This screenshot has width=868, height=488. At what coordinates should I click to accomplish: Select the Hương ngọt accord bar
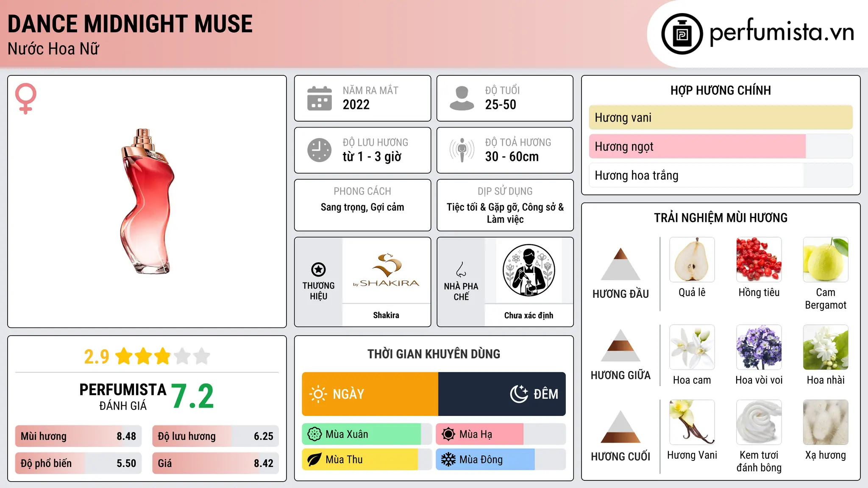[x=721, y=146]
